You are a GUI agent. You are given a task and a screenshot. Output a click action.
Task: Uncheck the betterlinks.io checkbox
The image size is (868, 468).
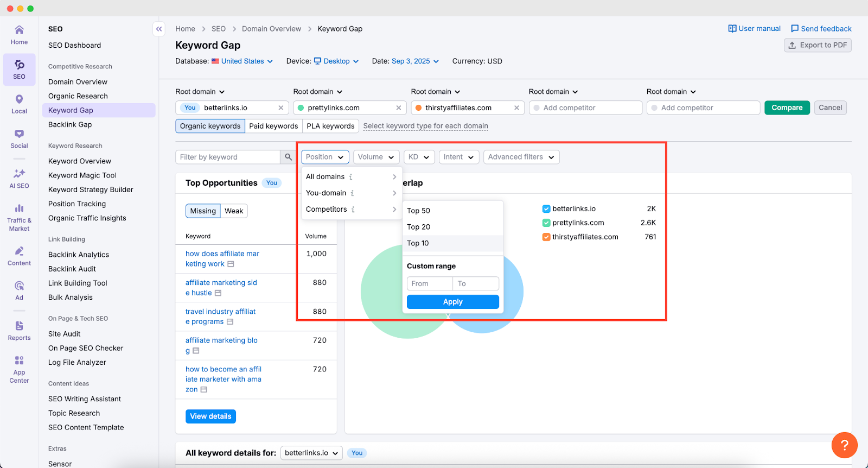[x=546, y=209]
